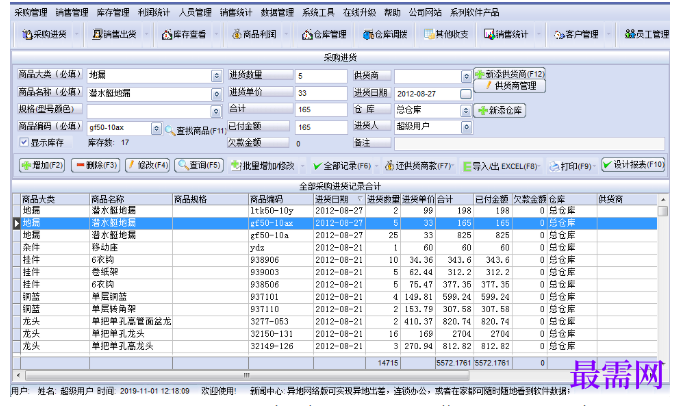Click 进货数量 input field
The image size is (682, 406).
pyautogui.click(x=321, y=76)
